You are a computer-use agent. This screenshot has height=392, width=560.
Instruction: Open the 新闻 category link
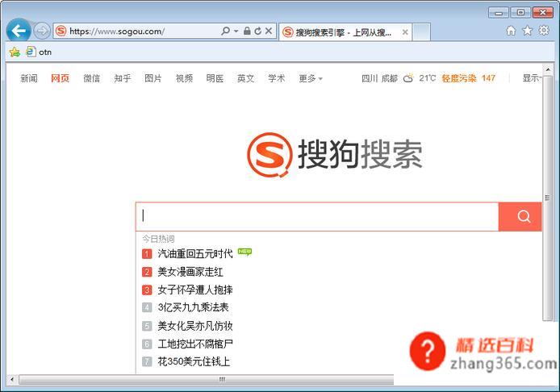(29, 78)
